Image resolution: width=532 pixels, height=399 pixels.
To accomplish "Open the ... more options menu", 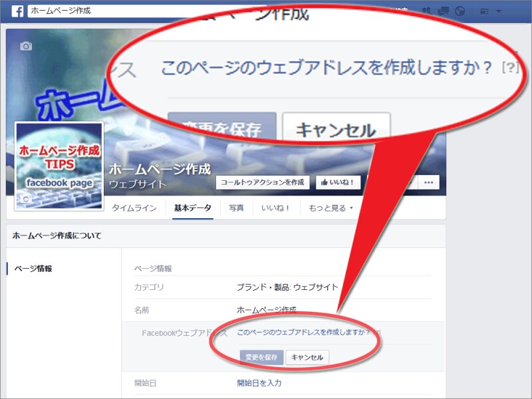I will click(x=429, y=182).
